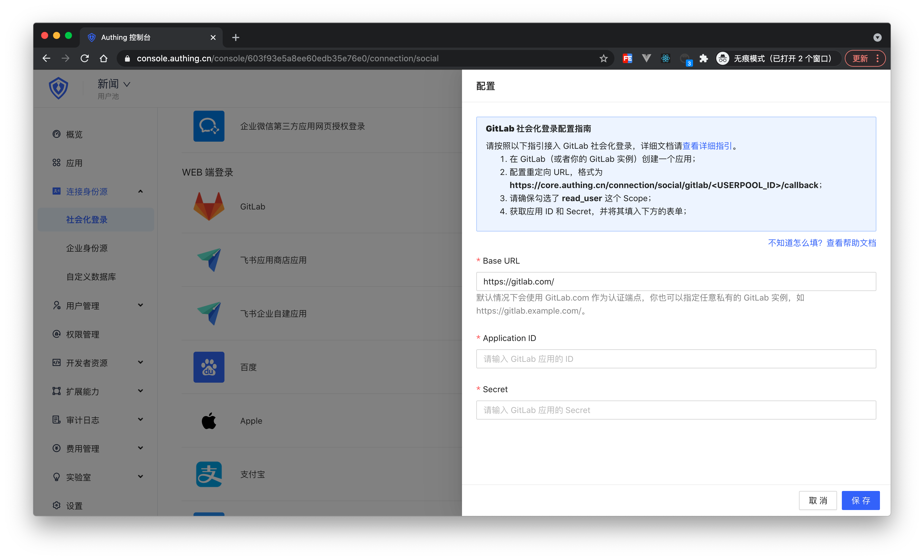Open 自定义数据库 in the sidebar
This screenshot has height=560, width=924.
tap(91, 277)
